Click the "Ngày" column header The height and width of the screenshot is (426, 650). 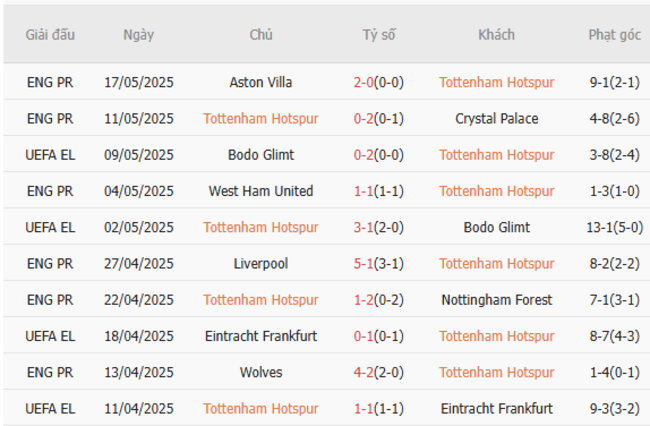point(139,35)
